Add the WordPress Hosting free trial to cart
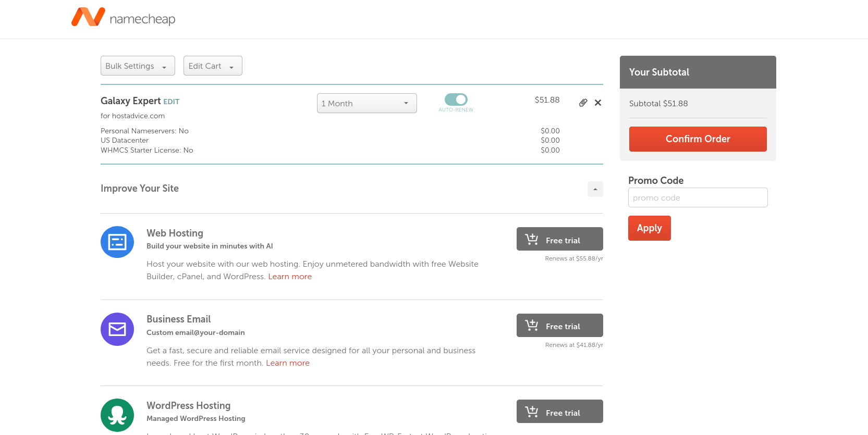 560,412
